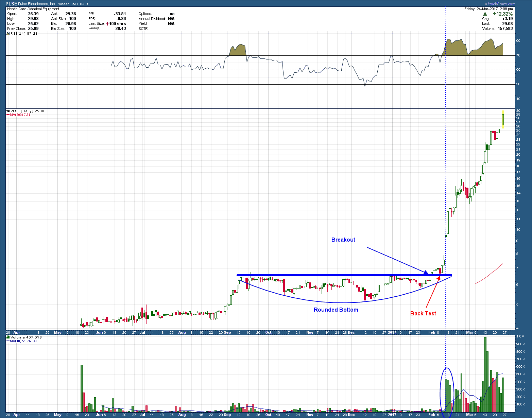Click the High price 29.98
Viewport: 532px width, 418px height.
coord(33,19)
